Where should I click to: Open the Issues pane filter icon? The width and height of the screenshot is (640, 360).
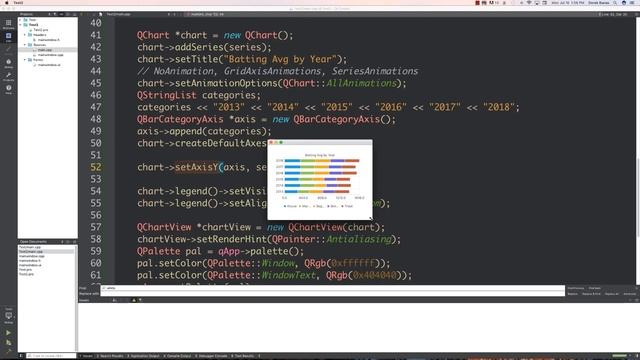point(140,300)
